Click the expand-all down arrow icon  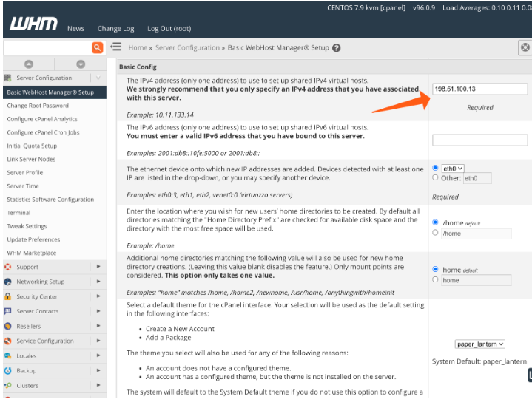(x=81, y=64)
